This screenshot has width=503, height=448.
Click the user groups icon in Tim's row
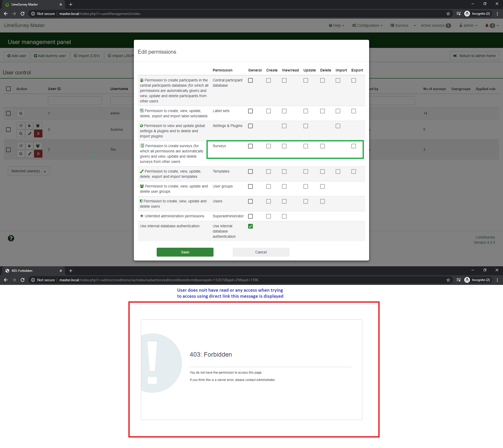38,146
